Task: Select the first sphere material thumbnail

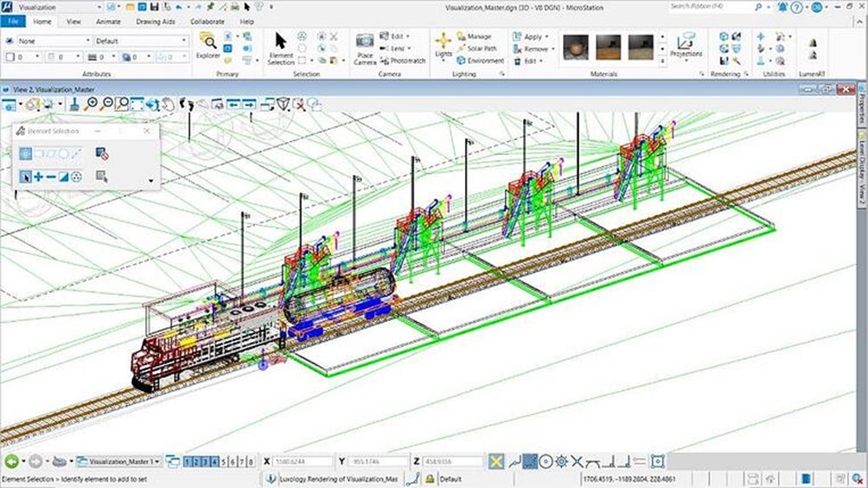Action: (575, 46)
